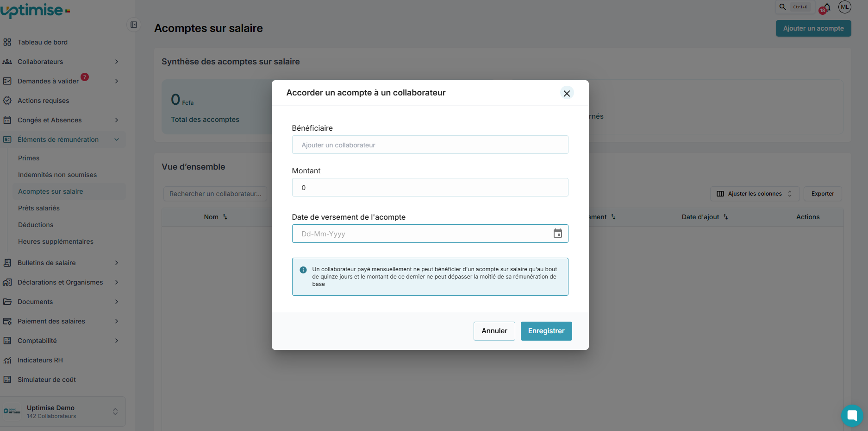Viewport: 868px width, 431px height.
Task: Open calendar picker in date field
Action: (557, 234)
